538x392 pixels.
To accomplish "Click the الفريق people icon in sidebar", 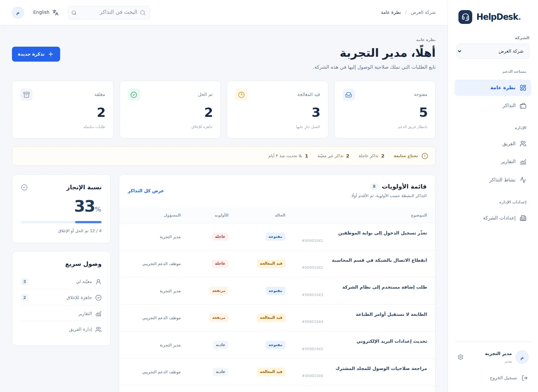I will coord(523,144).
